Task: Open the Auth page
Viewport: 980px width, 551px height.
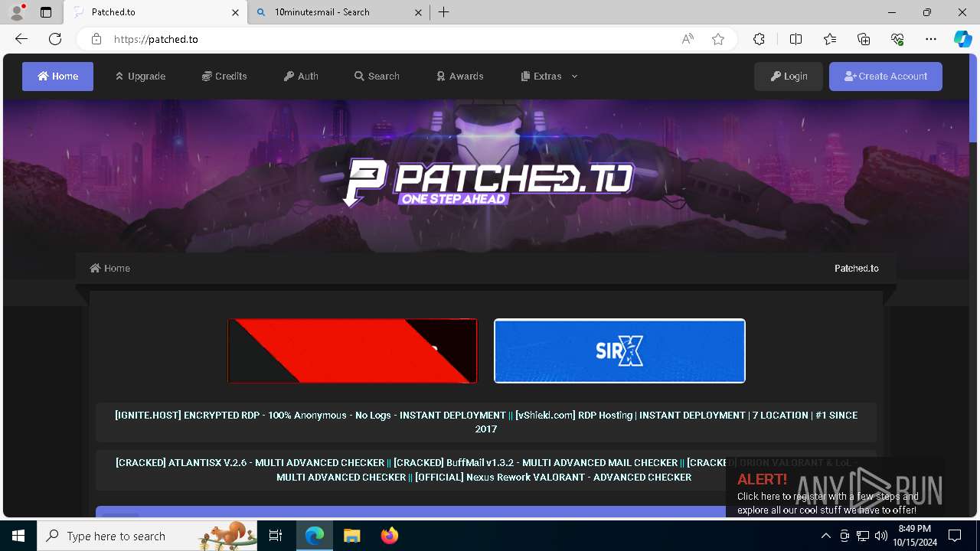Action: pyautogui.click(x=301, y=77)
